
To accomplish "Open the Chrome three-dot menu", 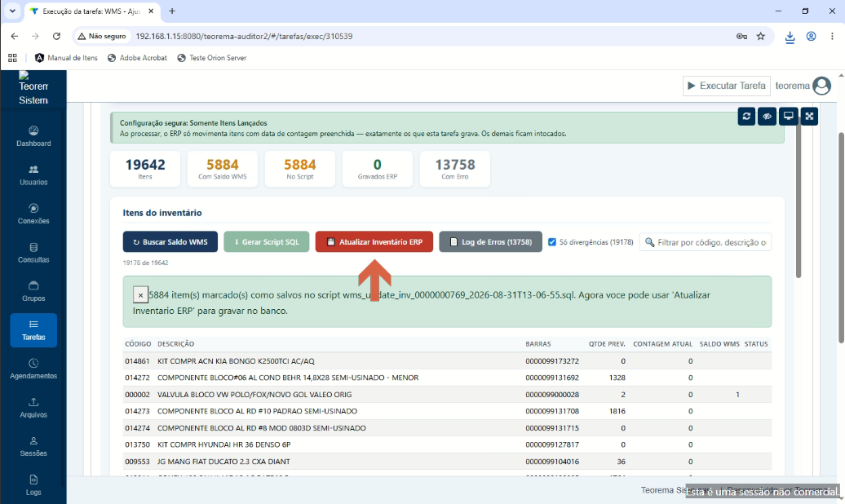I will 832,36.
